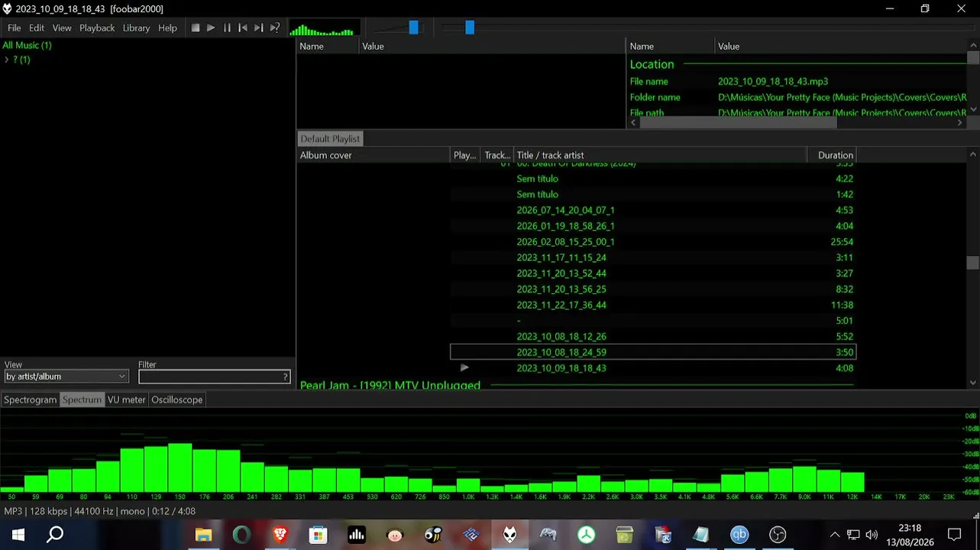Open the Help menu
This screenshot has width=980, height=550.
pos(167,28)
